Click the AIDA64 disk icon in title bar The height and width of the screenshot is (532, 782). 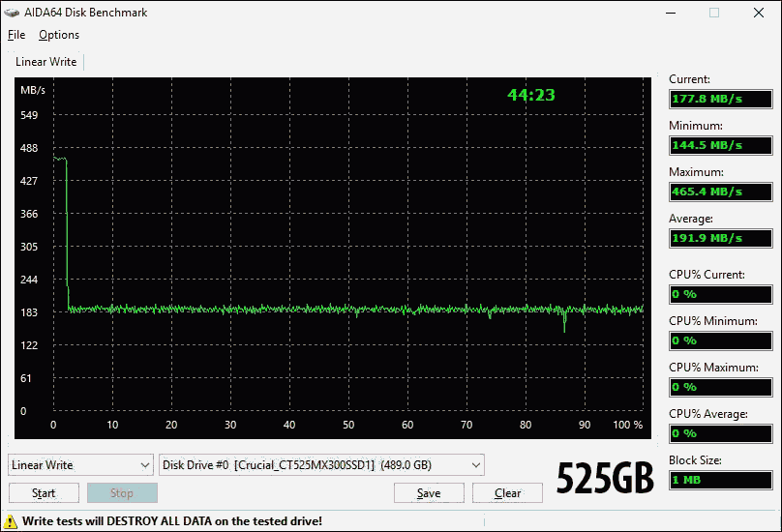(12, 13)
